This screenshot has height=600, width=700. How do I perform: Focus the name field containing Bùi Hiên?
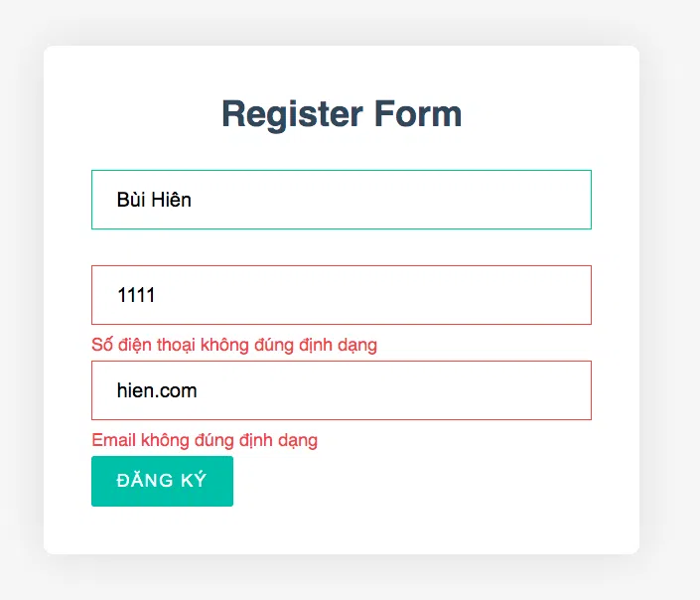342,200
